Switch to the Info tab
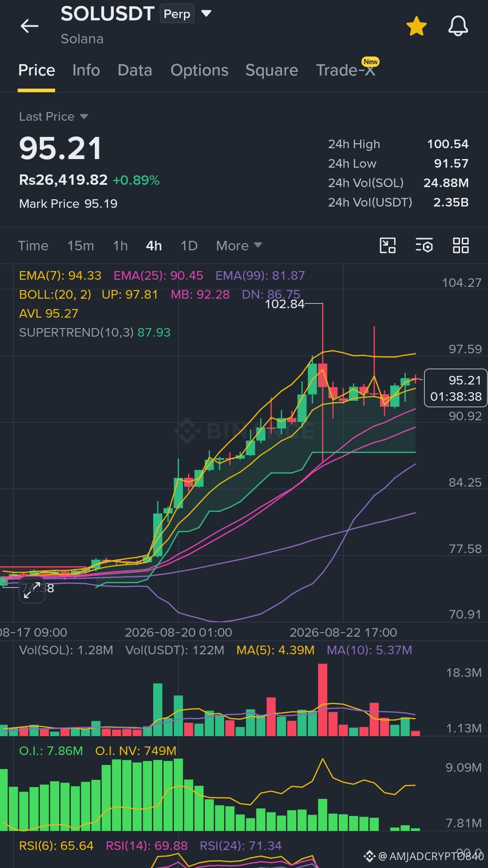 [86, 70]
